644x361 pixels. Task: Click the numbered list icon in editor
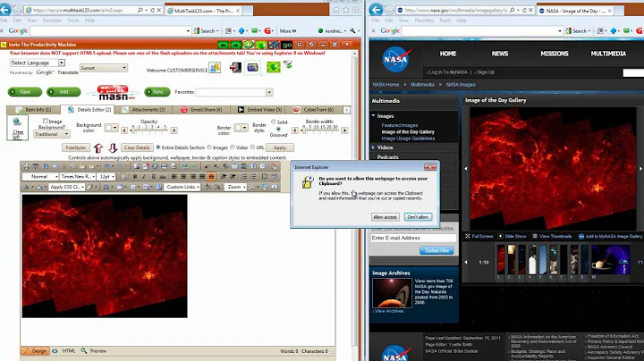244,176
